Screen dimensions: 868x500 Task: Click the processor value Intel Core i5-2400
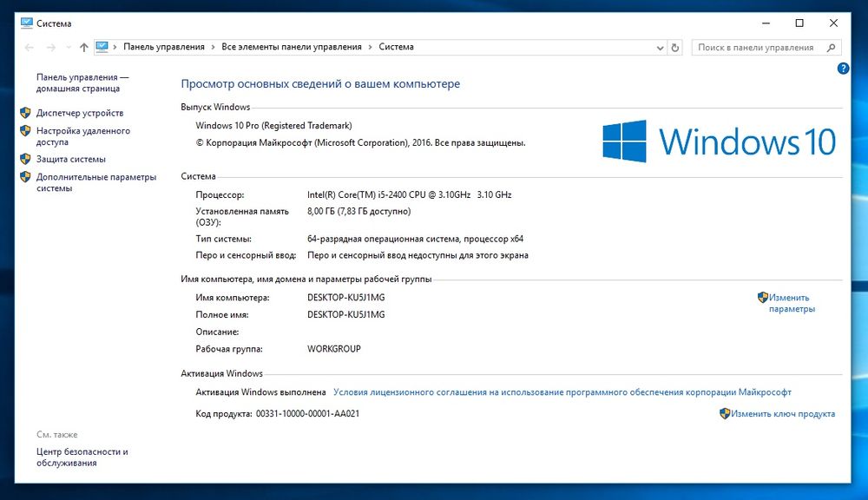409,195
